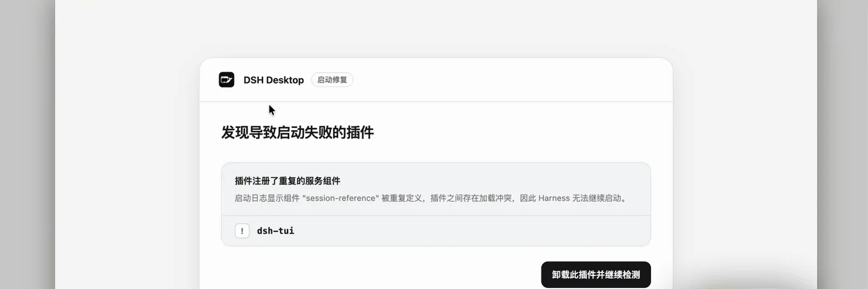Click the 卸载此插件并继续检测 button

coord(596,275)
